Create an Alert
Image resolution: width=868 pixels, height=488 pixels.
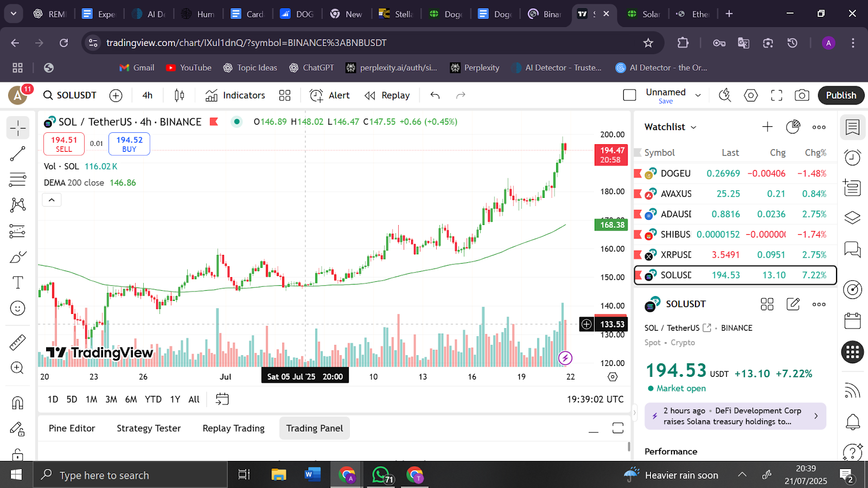pos(330,95)
